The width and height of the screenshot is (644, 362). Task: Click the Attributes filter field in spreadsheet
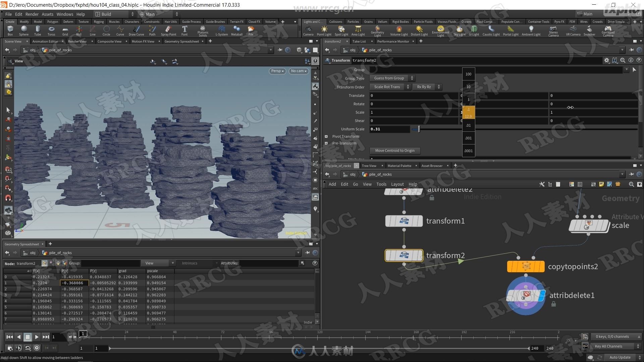tap(268, 263)
